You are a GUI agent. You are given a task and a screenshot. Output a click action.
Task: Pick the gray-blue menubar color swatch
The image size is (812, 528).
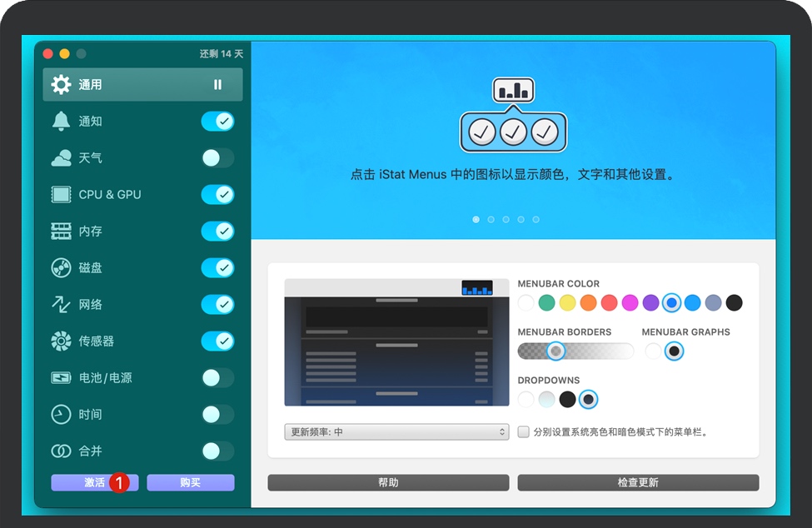coord(713,303)
